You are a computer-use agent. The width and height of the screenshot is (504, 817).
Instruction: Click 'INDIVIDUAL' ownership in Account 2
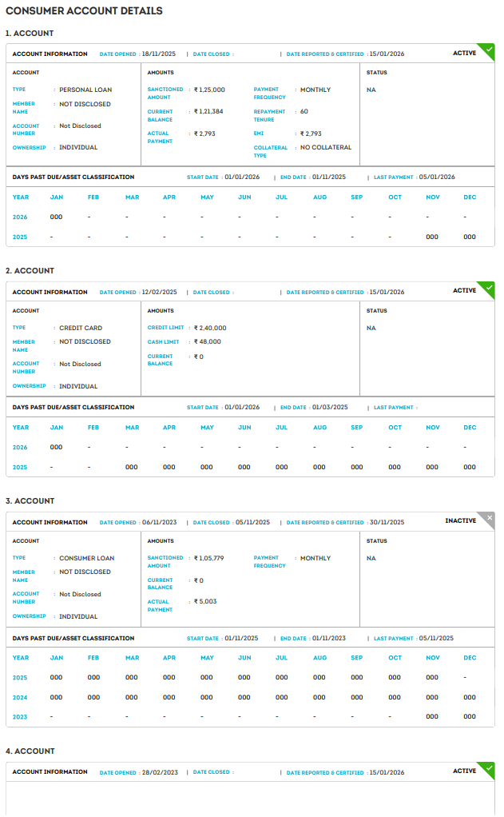78,386
